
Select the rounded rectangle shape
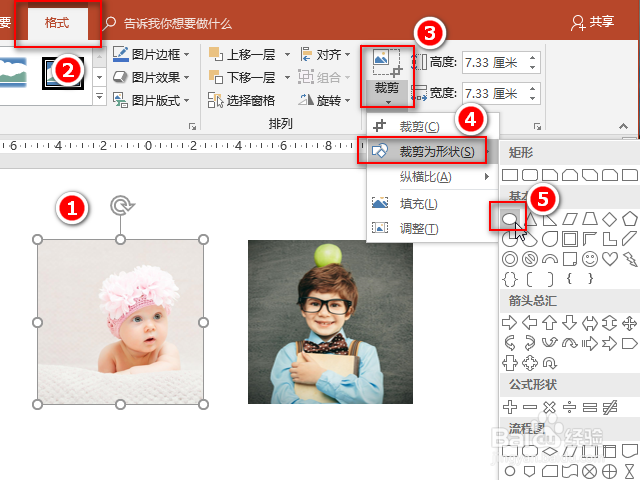click(530, 175)
